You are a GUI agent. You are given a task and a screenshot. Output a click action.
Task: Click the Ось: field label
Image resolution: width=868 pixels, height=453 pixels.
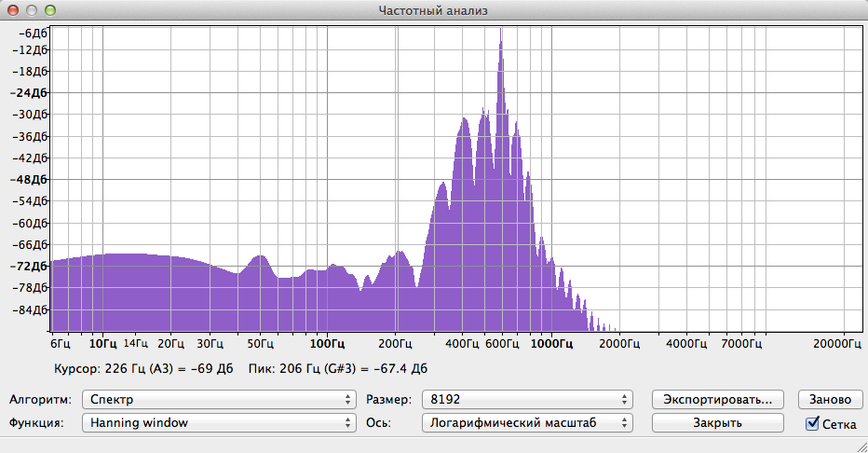click(x=378, y=423)
